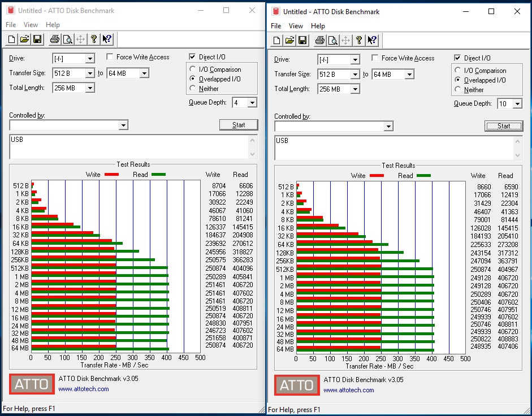Select Neither radio in left window

tap(192, 88)
